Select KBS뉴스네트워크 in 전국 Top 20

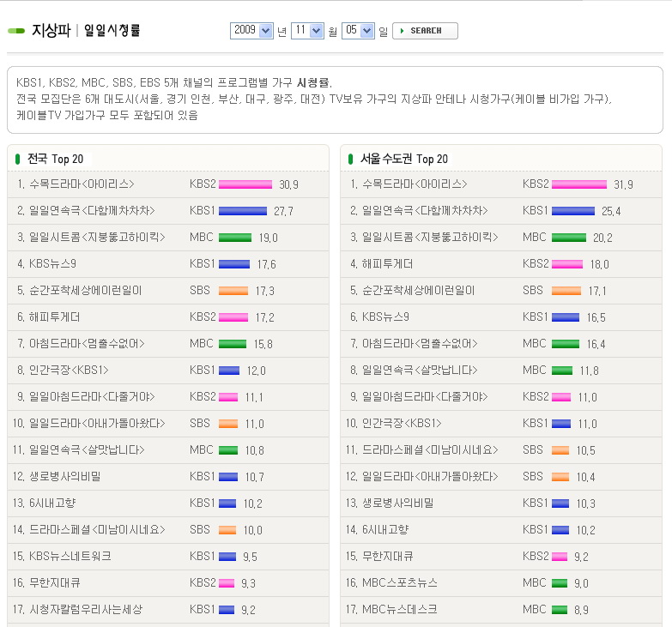point(70,556)
